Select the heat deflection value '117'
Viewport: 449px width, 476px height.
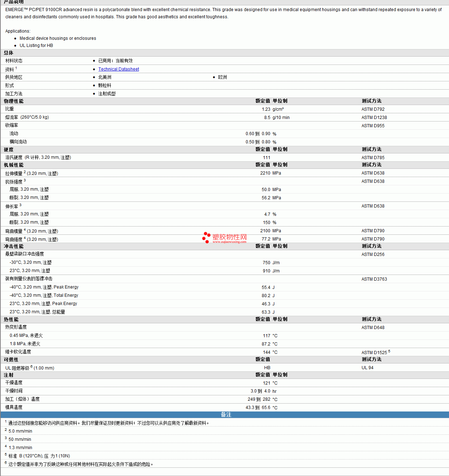pos(266,336)
